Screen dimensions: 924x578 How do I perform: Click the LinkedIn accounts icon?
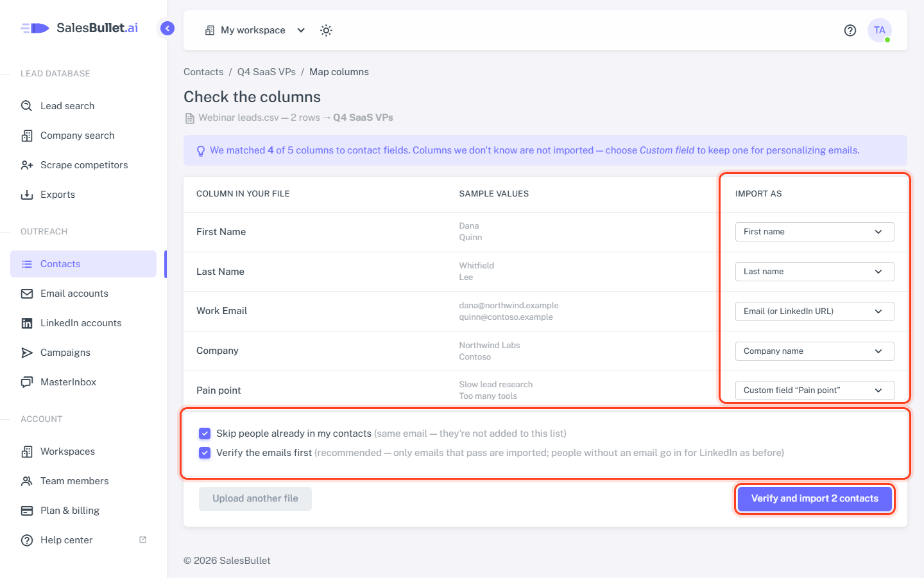[27, 323]
